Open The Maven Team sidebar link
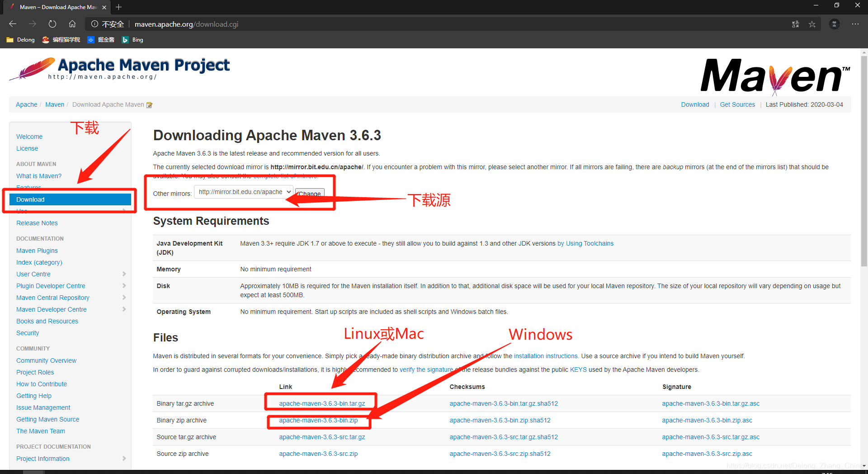The image size is (868, 474). click(41, 431)
